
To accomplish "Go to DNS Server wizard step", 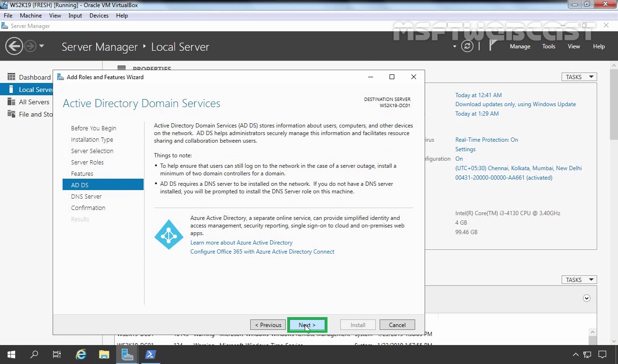I will 86,196.
